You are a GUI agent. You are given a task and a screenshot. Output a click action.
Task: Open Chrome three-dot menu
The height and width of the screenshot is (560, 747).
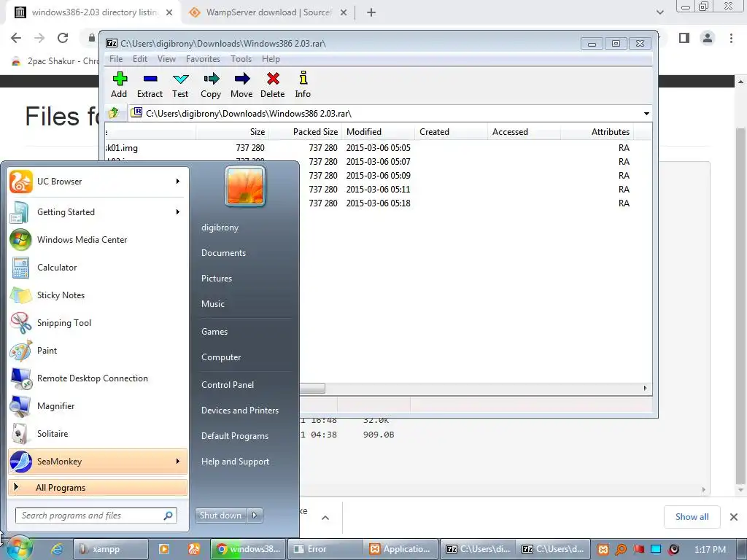(x=731, y=38)
